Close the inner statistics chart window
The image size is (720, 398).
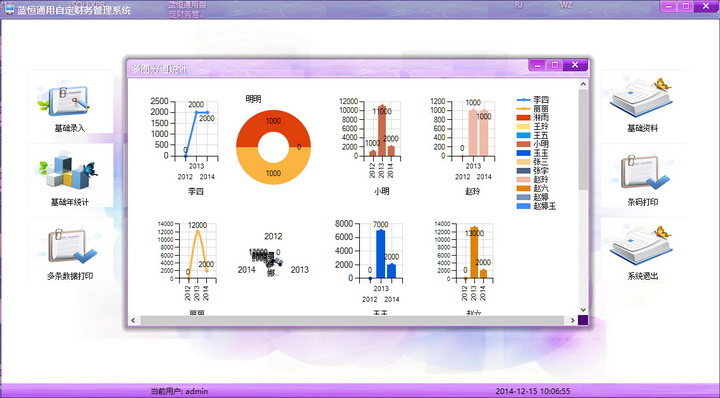click(575, 65)
